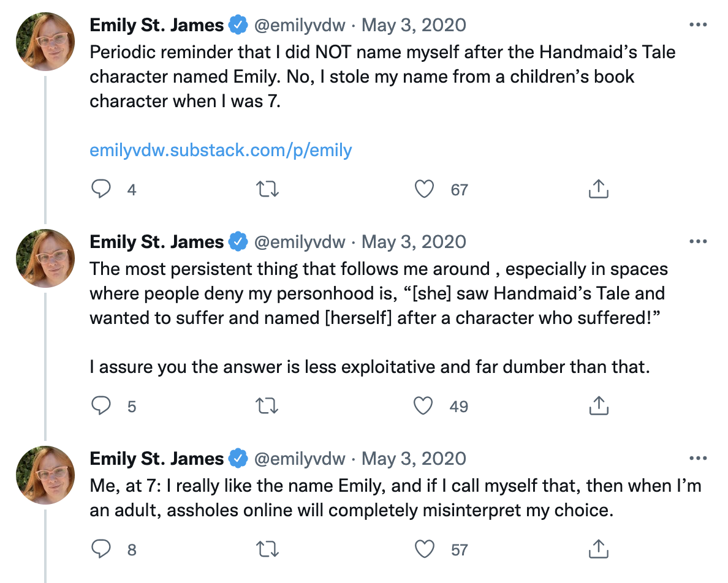Share the third tweet in the thread

pyautogui.click(x=598, y=549)
